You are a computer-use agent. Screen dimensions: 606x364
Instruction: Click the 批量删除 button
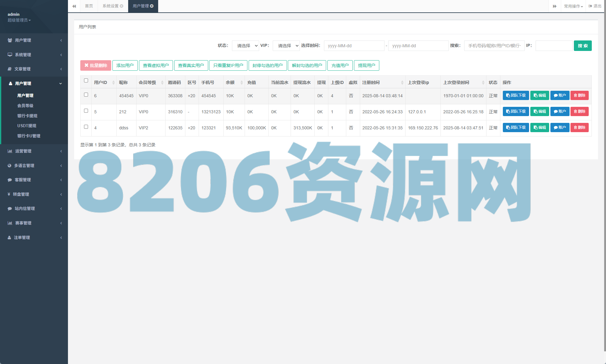(x=96, y=65)
